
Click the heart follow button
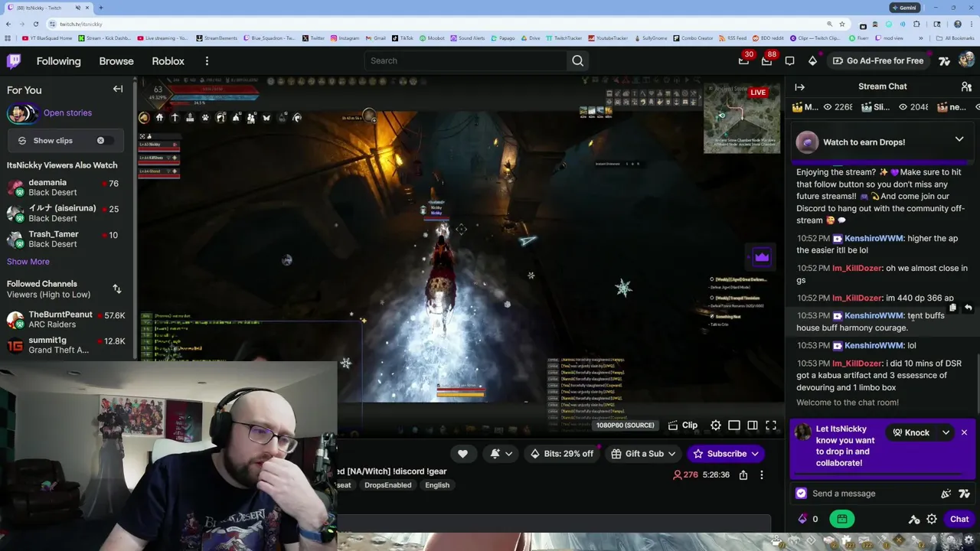pos(462,454)
